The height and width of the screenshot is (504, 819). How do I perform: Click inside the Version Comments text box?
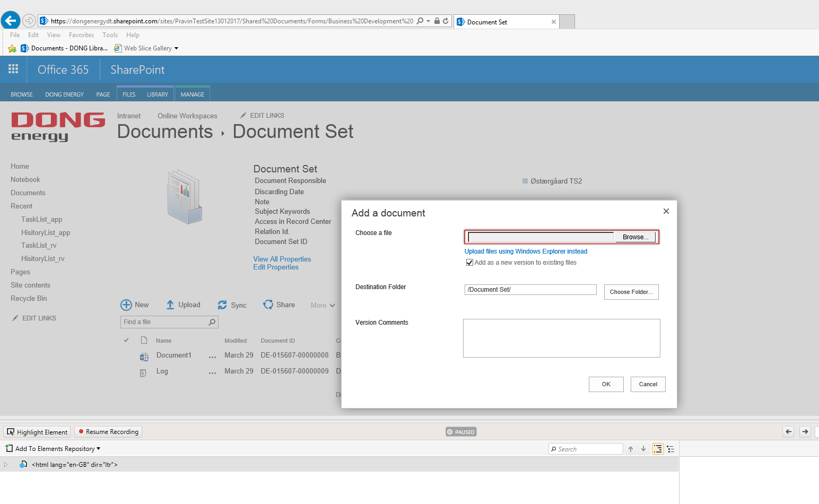point(561,338)
